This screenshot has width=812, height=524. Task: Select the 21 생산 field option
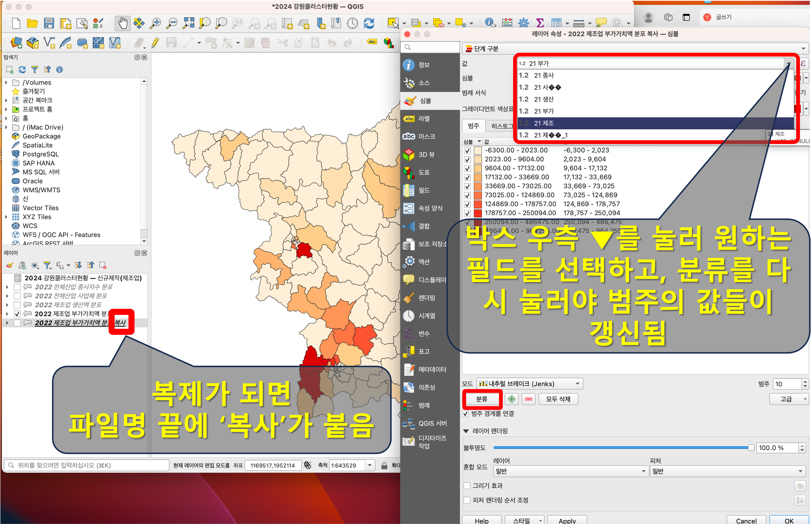[544, 99]
